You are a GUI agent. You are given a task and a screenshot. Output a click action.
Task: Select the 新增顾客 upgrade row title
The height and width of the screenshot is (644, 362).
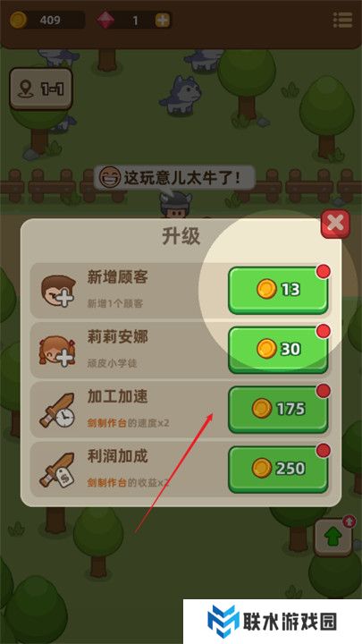117,277
